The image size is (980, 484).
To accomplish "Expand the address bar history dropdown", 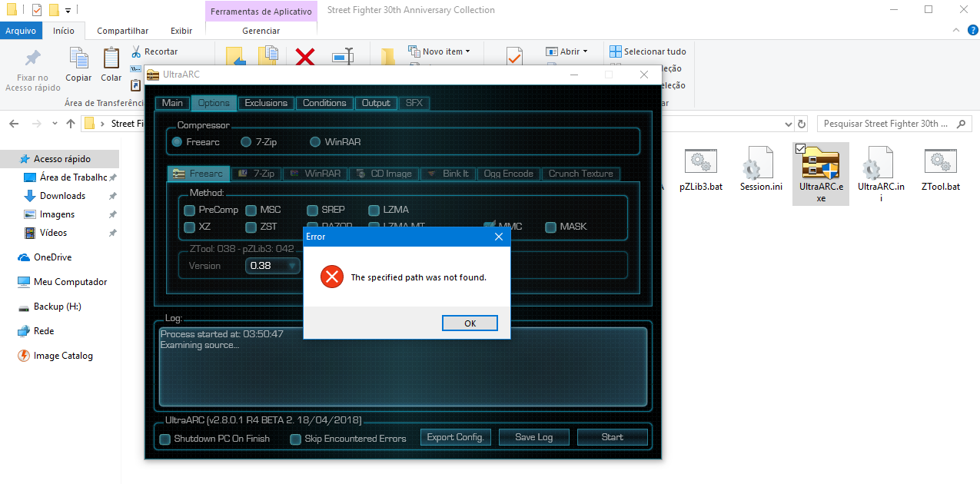I will click(x=788, y=124).
